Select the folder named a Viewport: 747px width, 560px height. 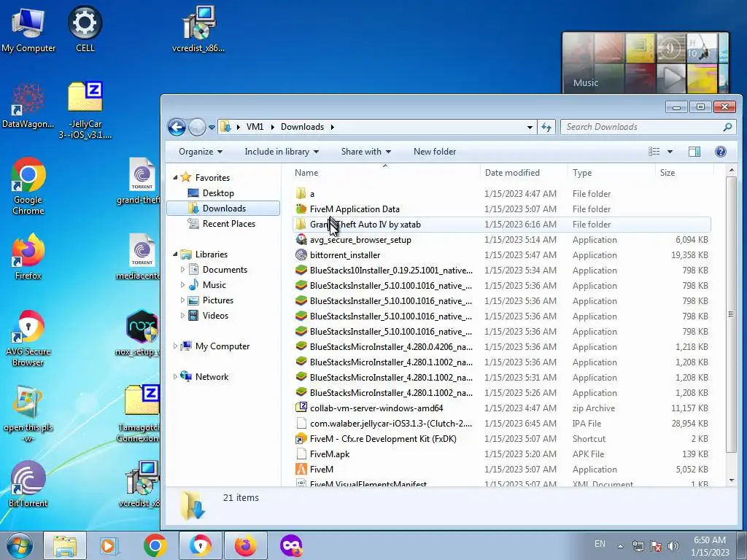pyautogui.click(x=312, y=194)
